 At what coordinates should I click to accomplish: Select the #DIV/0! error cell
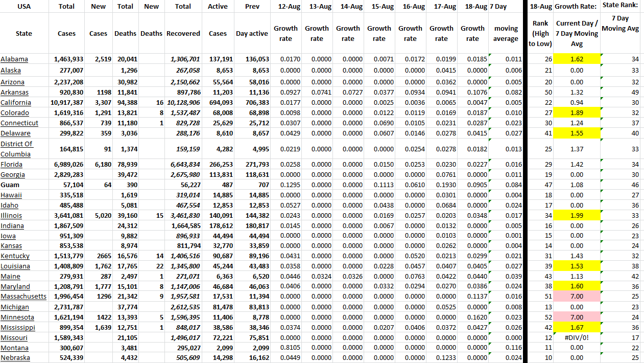click(x=577, y=338)
